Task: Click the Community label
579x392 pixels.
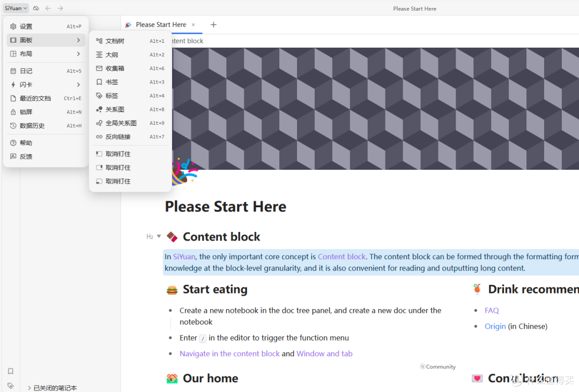Action: tap(438, 366)
